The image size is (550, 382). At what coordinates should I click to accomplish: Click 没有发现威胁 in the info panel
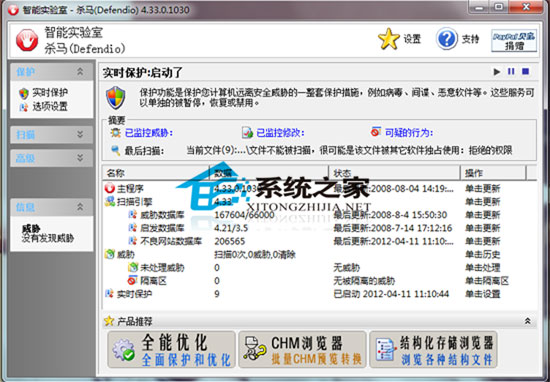48,239
